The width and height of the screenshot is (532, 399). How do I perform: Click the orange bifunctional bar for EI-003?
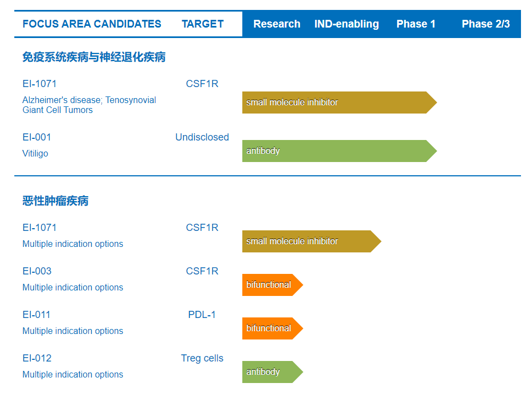[x=273, y=284]
